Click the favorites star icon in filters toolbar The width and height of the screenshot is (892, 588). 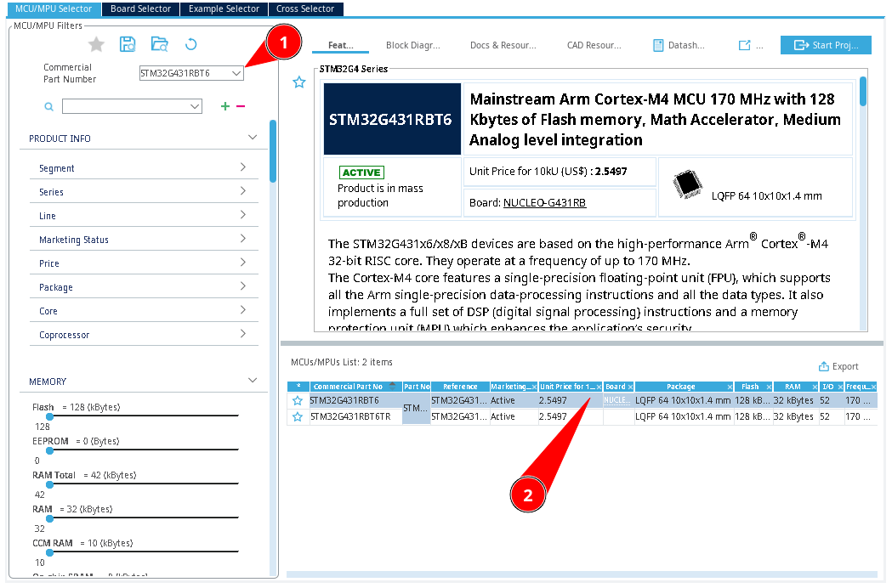point(97,44)
